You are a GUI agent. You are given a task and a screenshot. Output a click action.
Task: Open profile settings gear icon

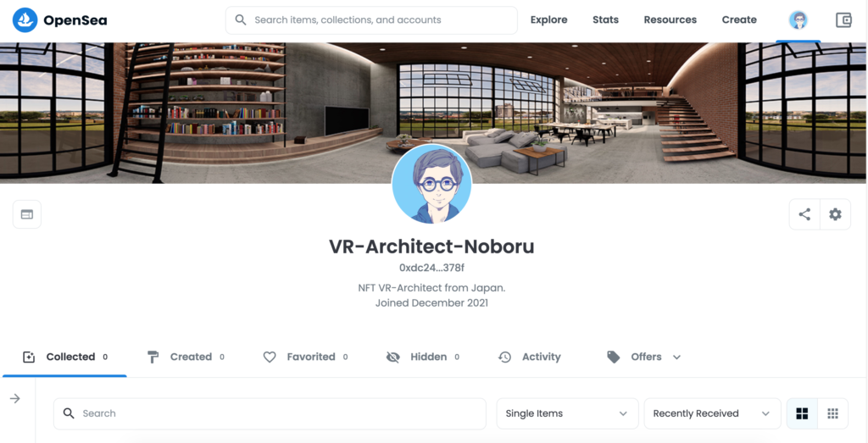835,214
